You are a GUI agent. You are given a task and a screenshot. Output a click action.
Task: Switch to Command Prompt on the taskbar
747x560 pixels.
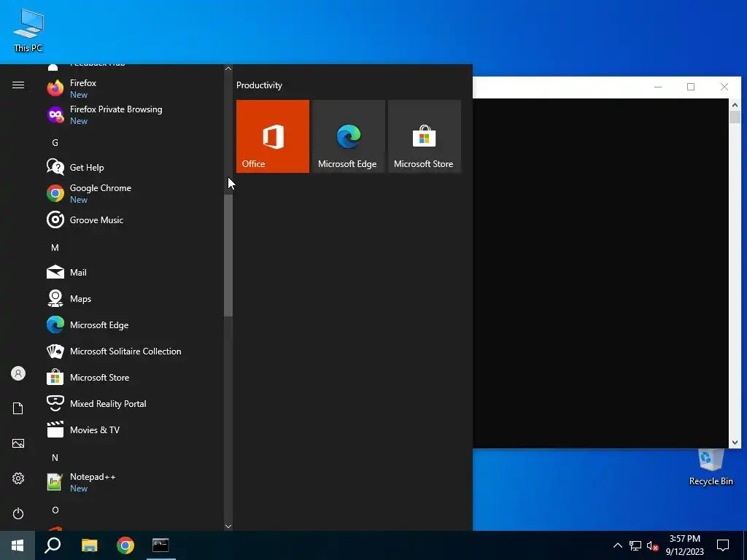point(160,545)
